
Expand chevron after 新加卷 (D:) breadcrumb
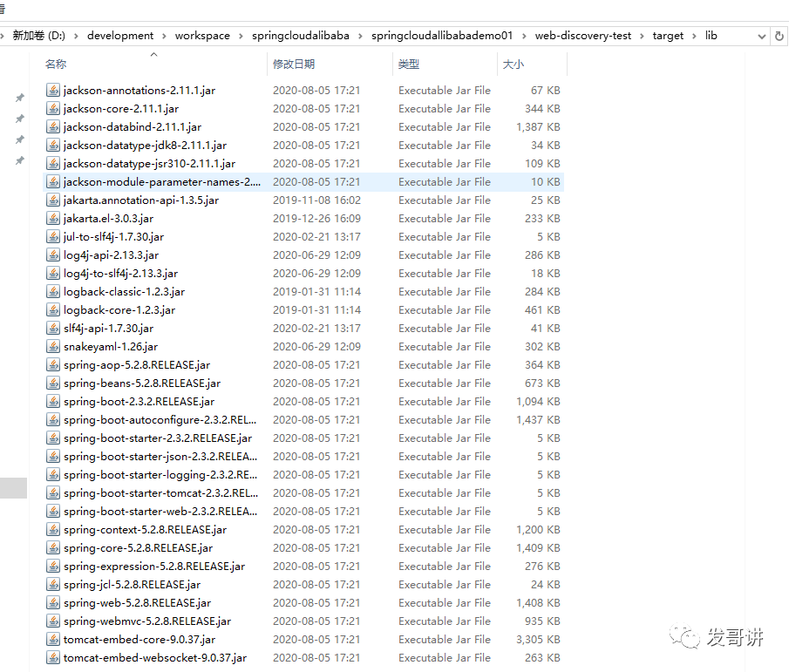pos(76,37)
